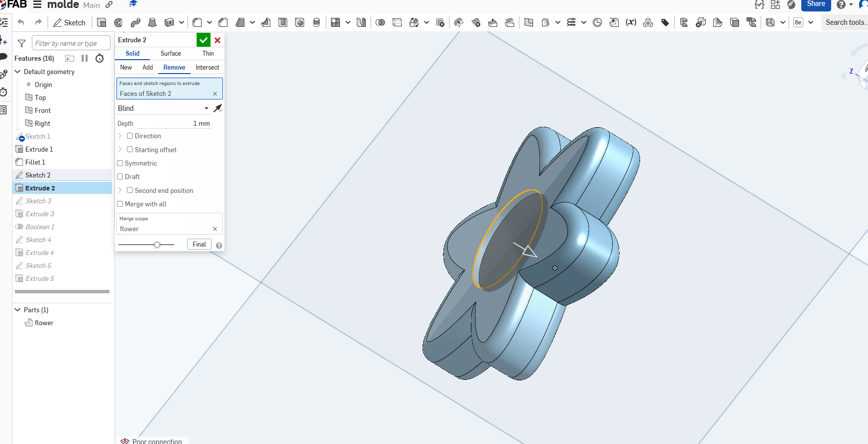Expand the Second end position chevron
Viewport: 868px width, 444px height.
click(x=120, y=190)
